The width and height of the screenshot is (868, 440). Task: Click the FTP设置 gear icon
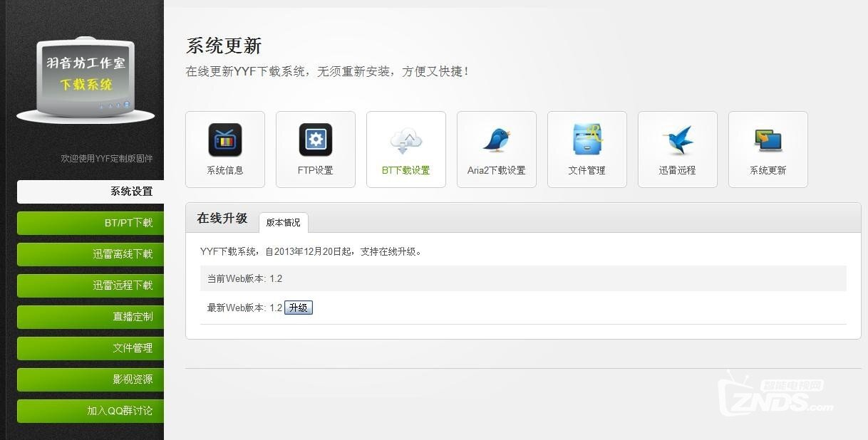coord(315,140)
